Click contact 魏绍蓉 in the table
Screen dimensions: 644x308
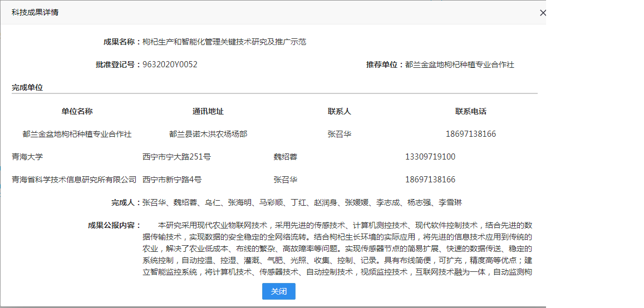pos(285,157)
